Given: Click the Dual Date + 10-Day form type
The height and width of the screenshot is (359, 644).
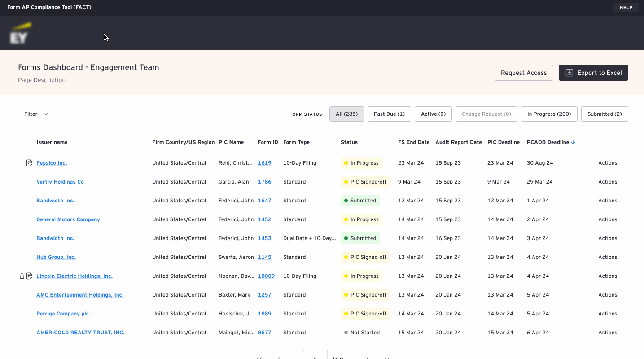Looking at the screenshot, I should pyautogui.click(x=310, y=238).
